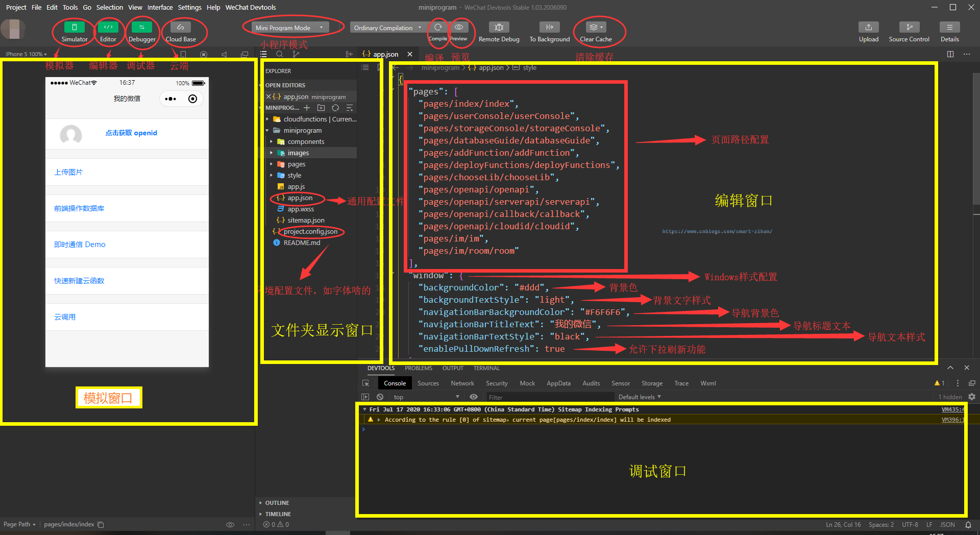The image size is (980, 535).
Task: Toggle the Simulator panel button
Action: coord(75,28)
